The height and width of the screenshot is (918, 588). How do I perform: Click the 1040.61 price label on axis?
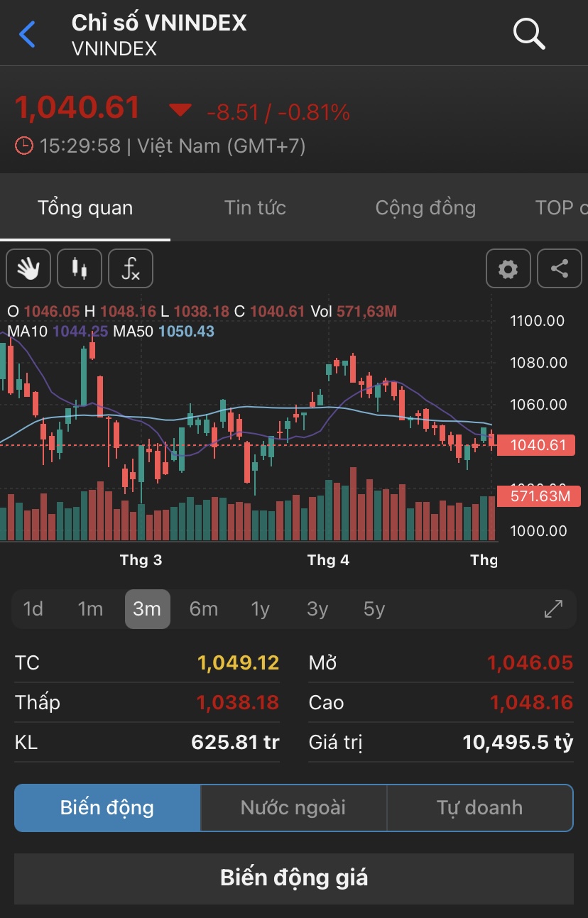click(538, 445)
